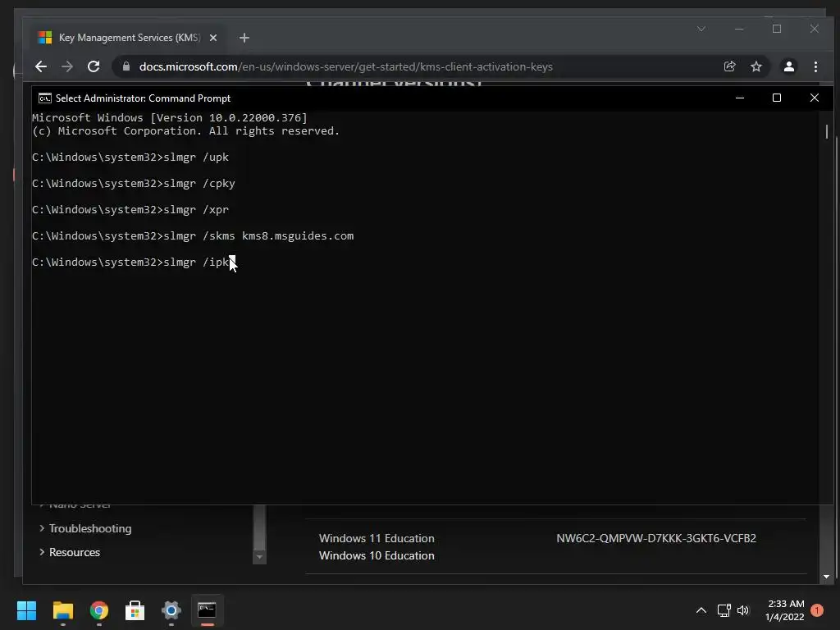Go back in the Chrome browser
The image size is (840, 630).
(x=41, y=66)
